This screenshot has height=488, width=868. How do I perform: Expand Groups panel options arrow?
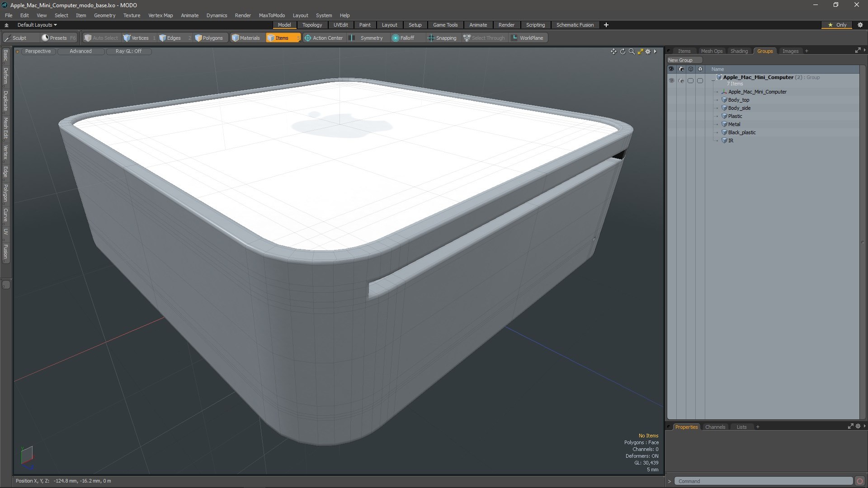[864, 51]
